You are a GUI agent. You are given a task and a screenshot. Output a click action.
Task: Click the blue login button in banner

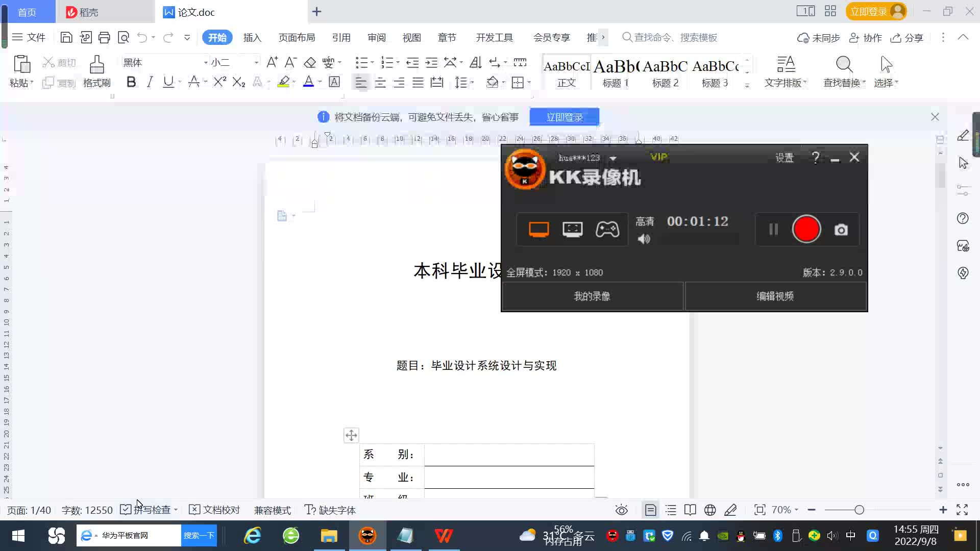click(565, 117)
